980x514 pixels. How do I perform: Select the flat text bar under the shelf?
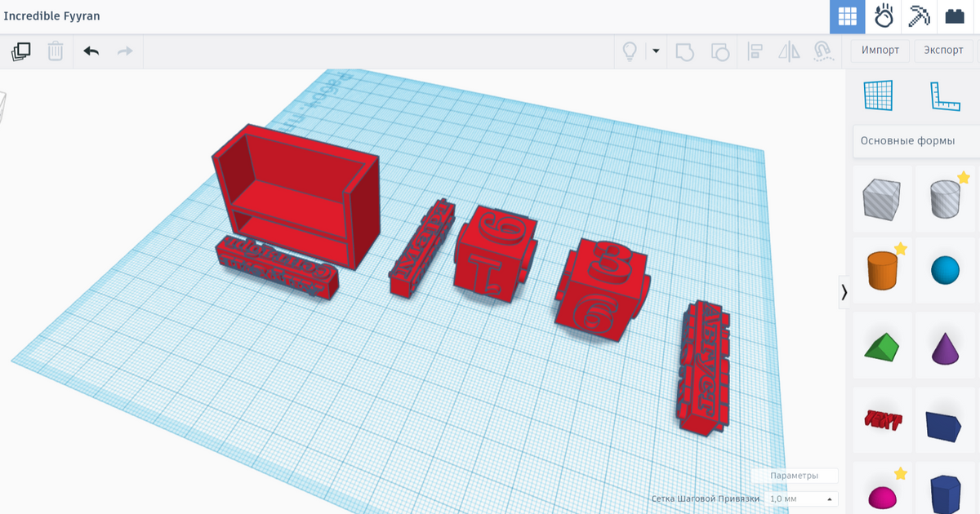coord(276,266)
